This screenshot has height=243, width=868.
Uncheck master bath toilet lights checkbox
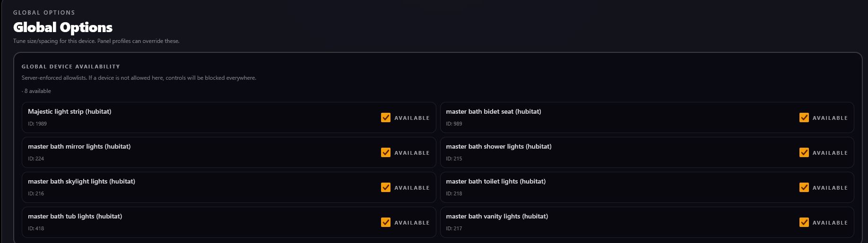click(x=804, y=187)
